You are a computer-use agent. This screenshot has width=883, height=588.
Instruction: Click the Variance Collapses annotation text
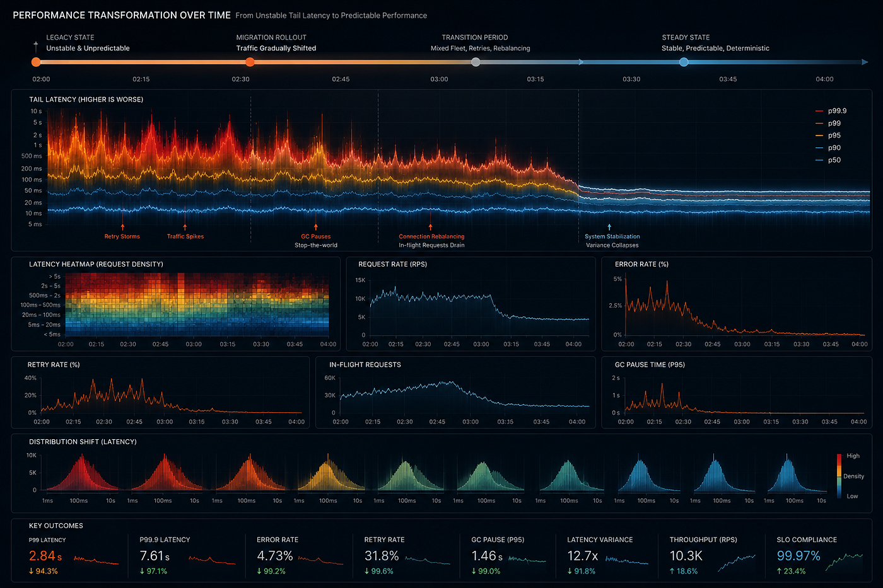[x=612, y=245]
